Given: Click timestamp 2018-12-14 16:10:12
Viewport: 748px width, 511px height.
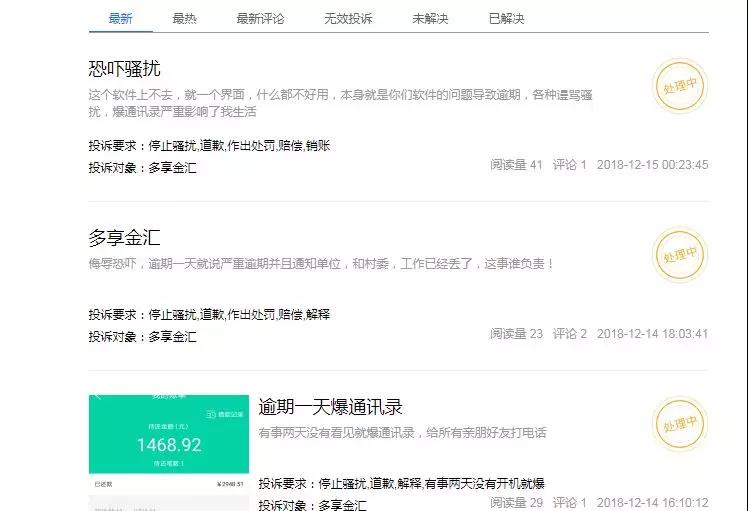Looking at the screenshot, I should [x=653, y=502].
